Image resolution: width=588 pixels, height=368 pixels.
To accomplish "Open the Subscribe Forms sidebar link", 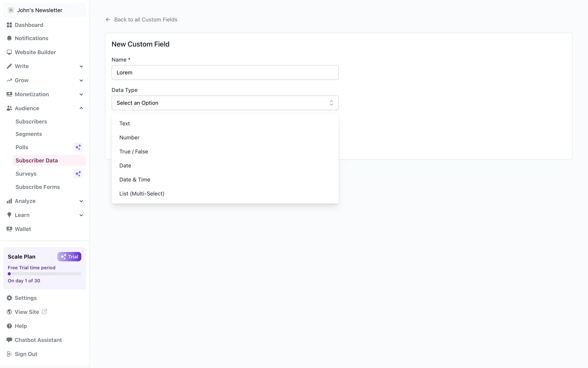I will point(38,187).
